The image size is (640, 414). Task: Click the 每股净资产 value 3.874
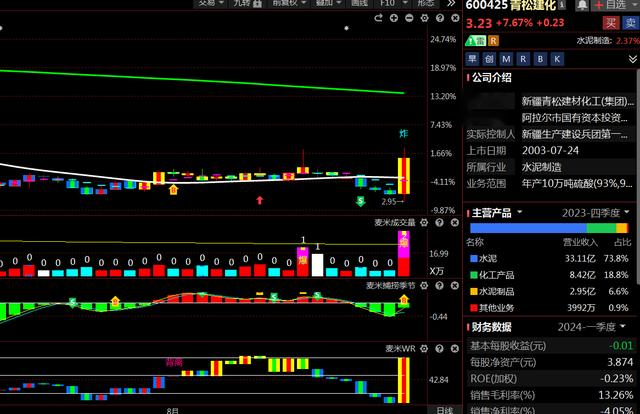(620, 362)
